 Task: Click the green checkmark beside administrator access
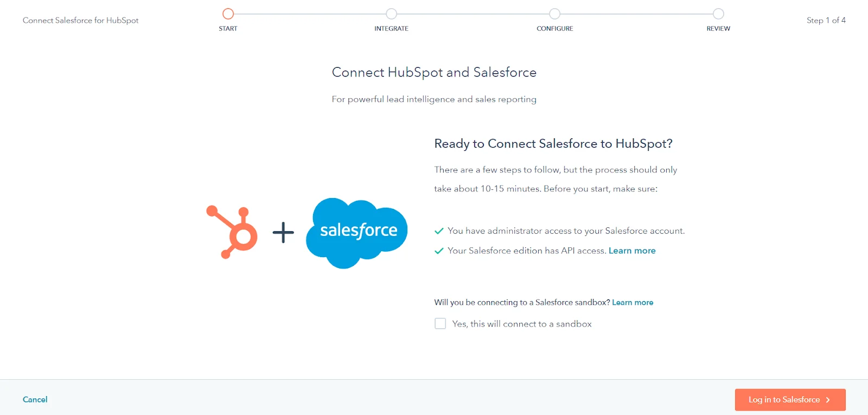pyautogui.click(x=438, y=230)
